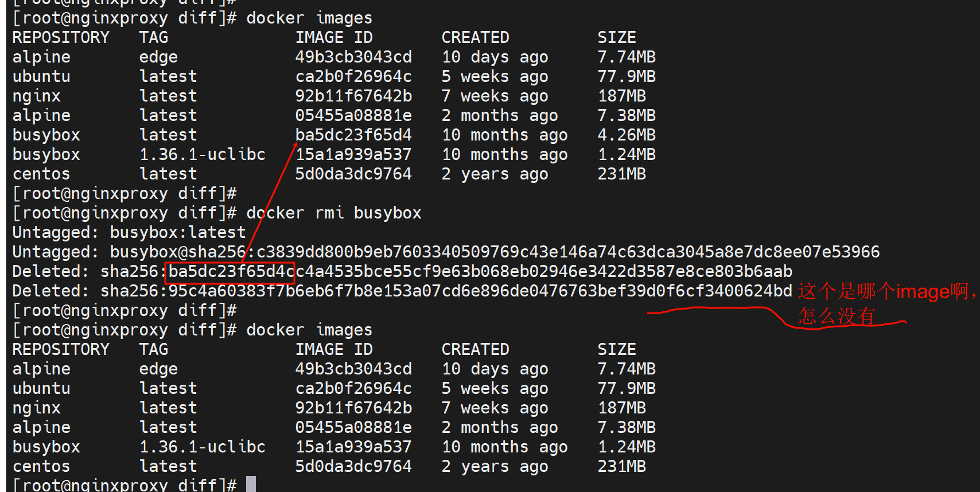Click the terminal cursor block at the last prompt
980x492 pixels.
click(x=251, y=485)
